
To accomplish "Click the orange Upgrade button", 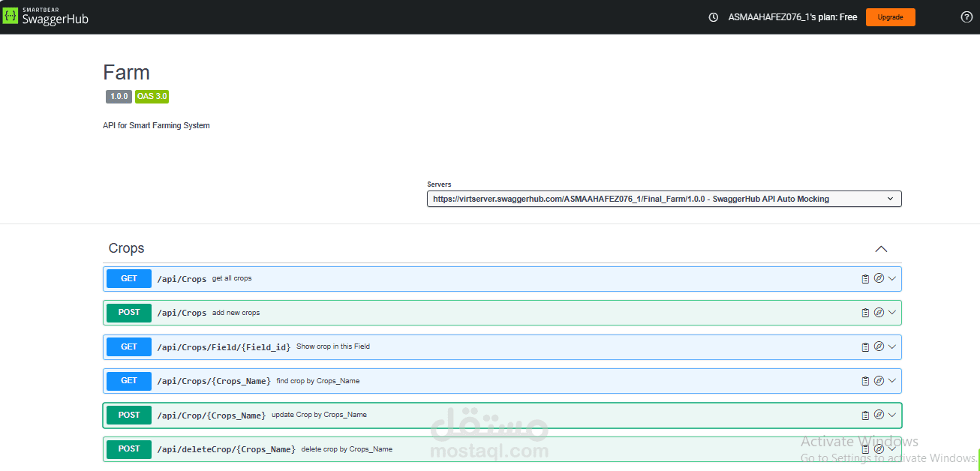I will coord(891,17).
